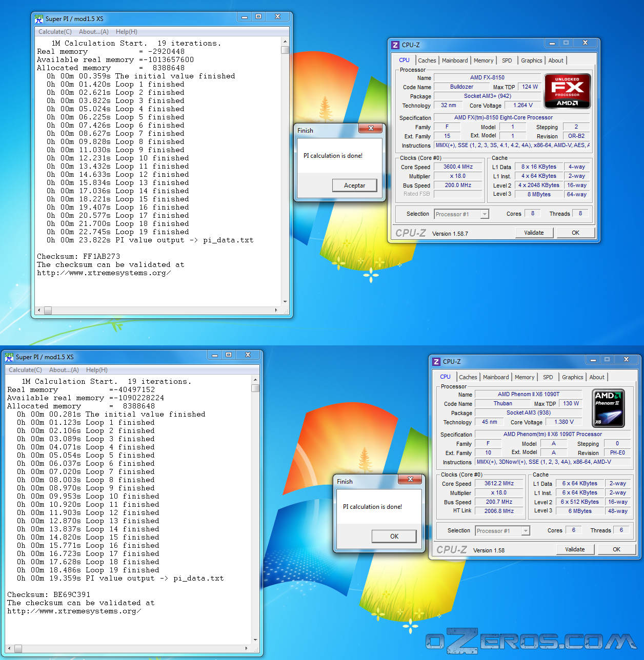Switch to the Memory tab in the FX-8150 CPU-Z window
The width and height of the screenshot is (644, 660).
[484, 60]
